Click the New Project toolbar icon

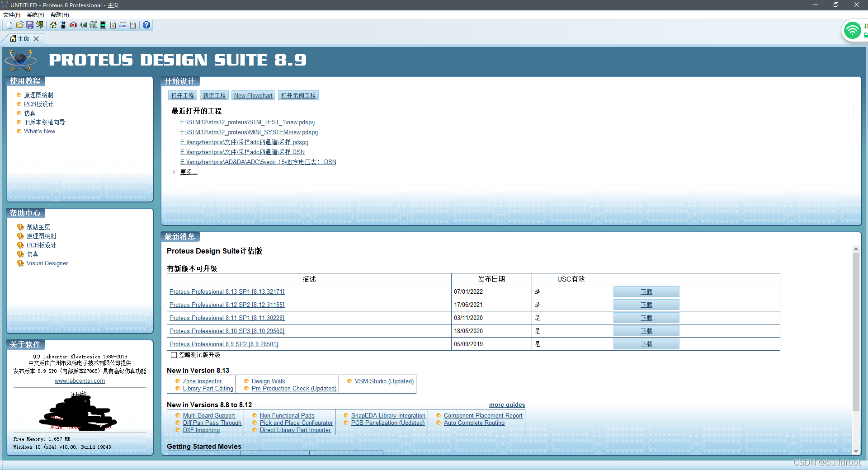pyautogui.click(x=9, y=25)
